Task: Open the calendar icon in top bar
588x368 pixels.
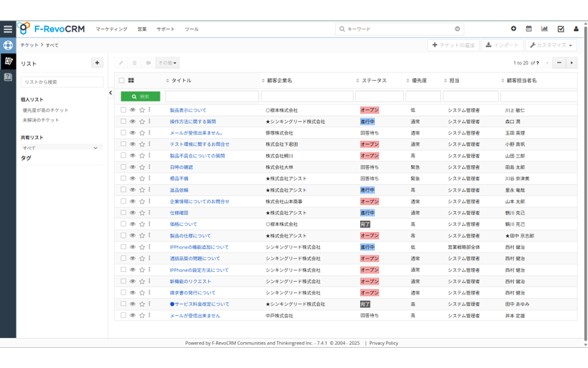Action: [x=529, y=29]
